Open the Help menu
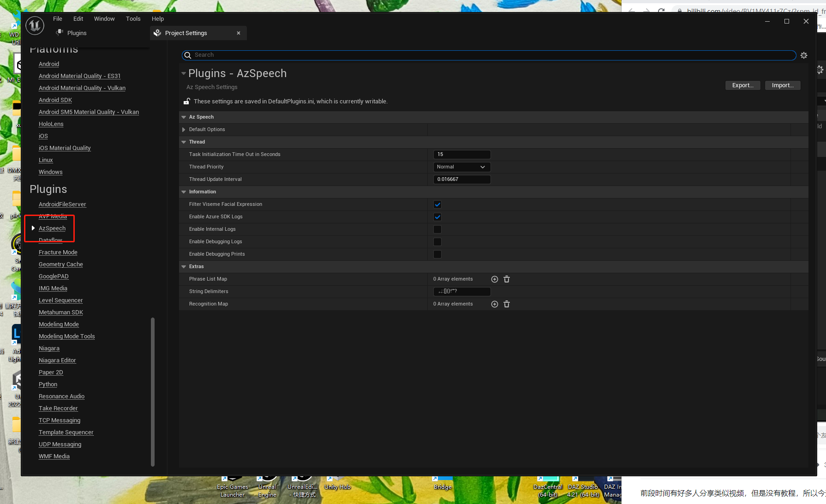Image resolution: width=826 pixels, height=504 pixels. pos(158,19)
